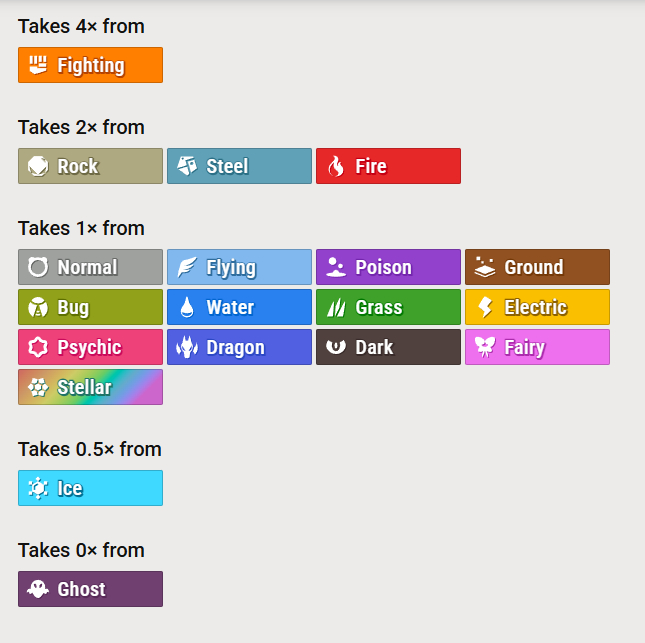Click the Steel type icon
645x643 pixels.
(x=187, y=166)
